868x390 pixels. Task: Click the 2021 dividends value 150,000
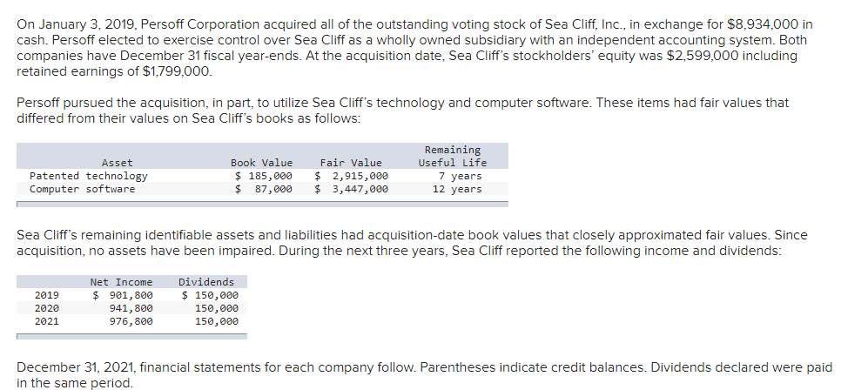pyautogui.click(x=217, y=321)
